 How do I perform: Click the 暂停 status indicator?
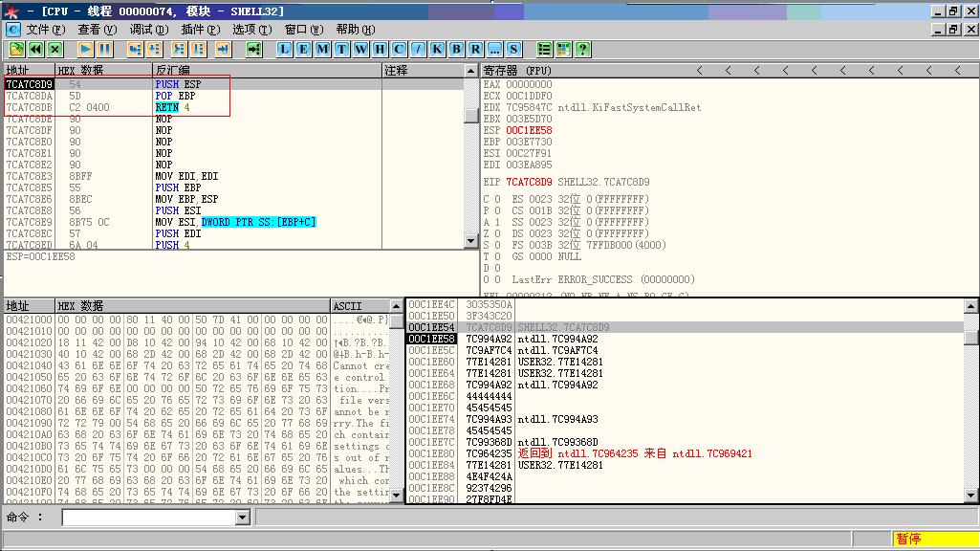935,539
